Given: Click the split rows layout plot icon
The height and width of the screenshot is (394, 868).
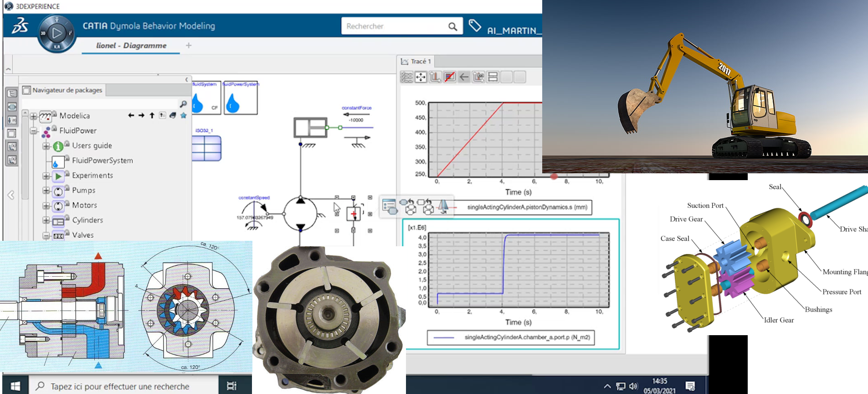Looking at the screenshot, I should pos(493,77).
